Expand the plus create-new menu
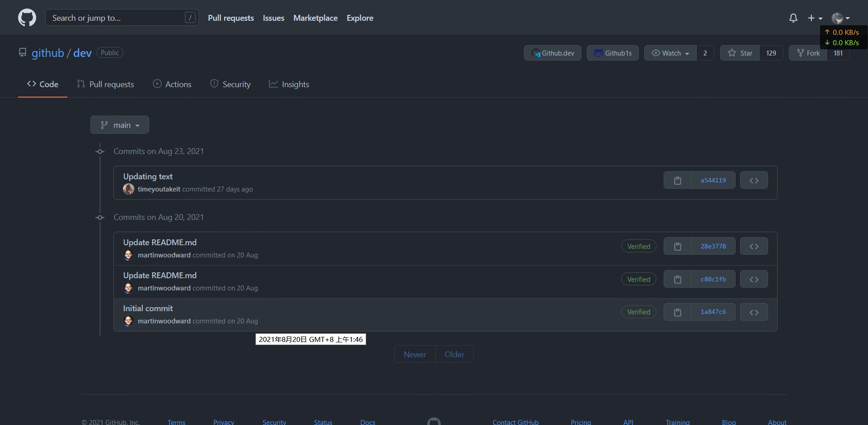The image size is (868, 425). pyautogui.click(x=815, y=18)
